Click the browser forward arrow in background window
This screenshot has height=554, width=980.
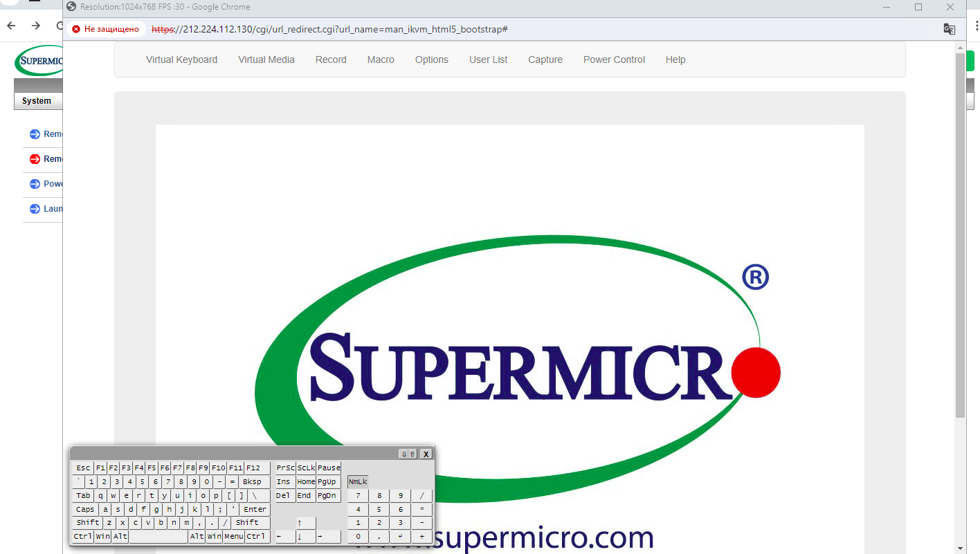point(36,26)
